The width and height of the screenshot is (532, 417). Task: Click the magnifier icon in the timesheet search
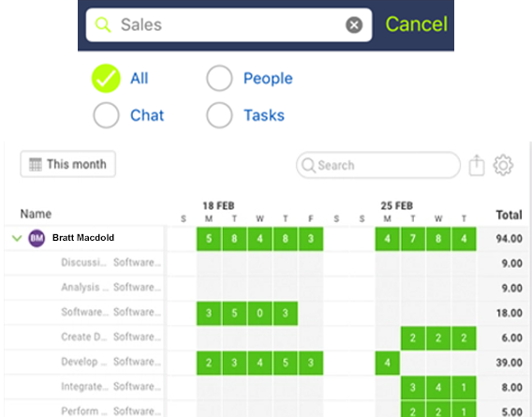[x=308, y=165]
